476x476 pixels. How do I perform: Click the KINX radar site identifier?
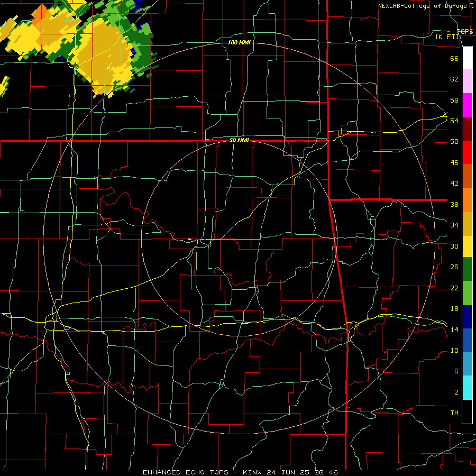click(253, 472)
